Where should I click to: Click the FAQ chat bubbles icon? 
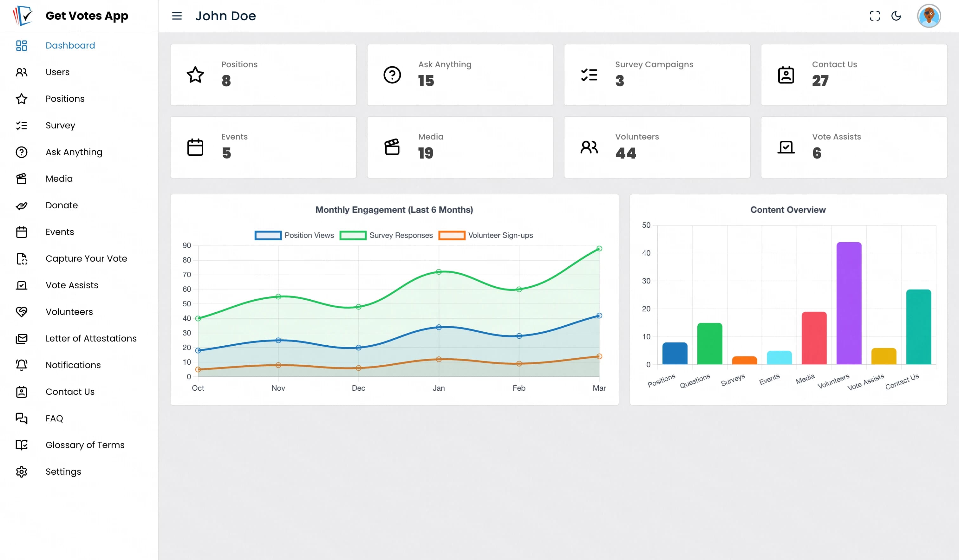tap(22, 419)
